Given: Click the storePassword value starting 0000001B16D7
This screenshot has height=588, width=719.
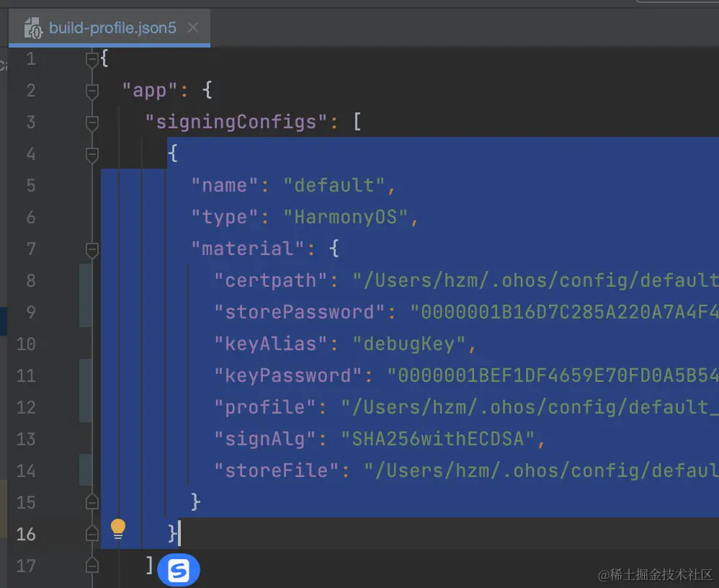Looking at the screenshot, I should pos(565,312).
